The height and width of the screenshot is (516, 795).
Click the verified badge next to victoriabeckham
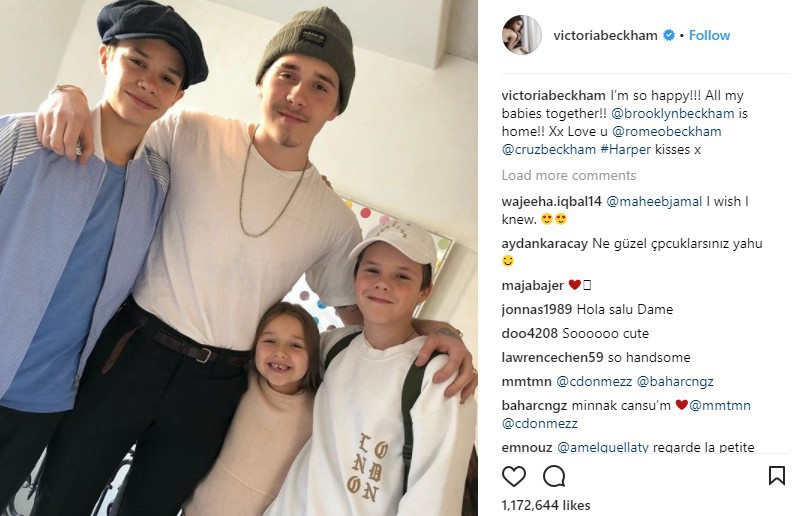point(669,35)
